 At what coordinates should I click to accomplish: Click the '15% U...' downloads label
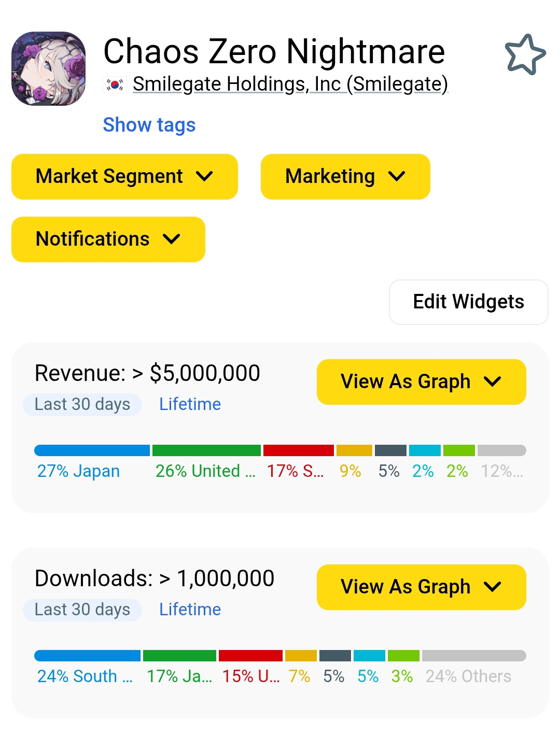click(251, 676)
